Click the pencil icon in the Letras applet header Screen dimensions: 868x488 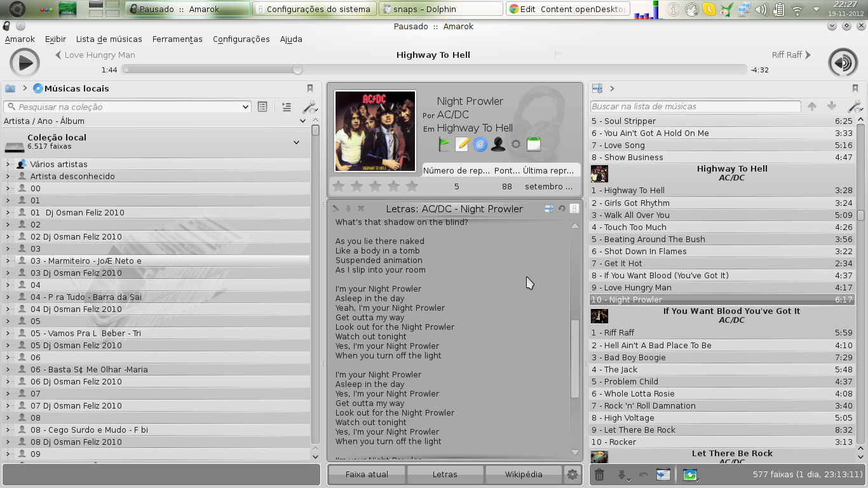336,208
